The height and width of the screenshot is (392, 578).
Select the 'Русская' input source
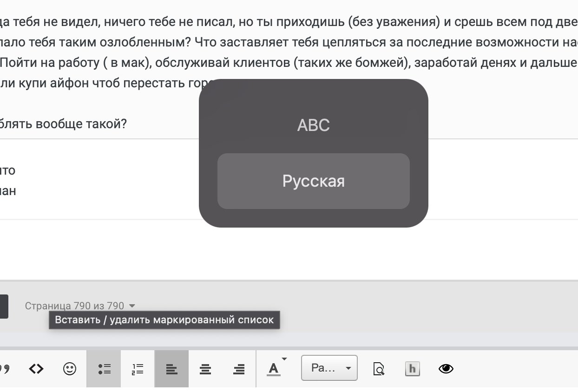coord(313,181)
